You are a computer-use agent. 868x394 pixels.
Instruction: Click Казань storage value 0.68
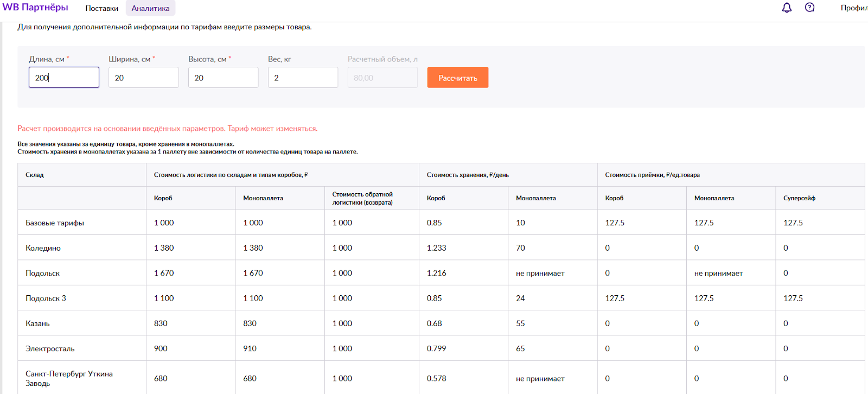[x=434, y=323]
